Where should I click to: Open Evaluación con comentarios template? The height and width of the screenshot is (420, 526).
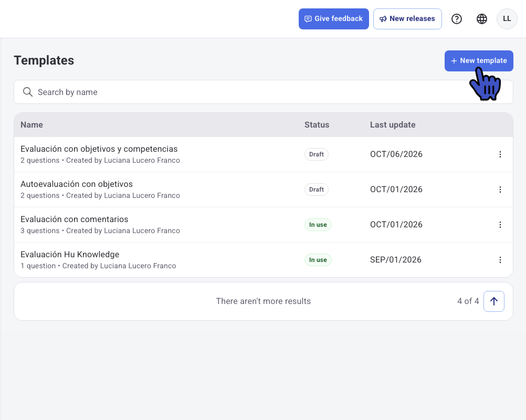coord(74,219)
